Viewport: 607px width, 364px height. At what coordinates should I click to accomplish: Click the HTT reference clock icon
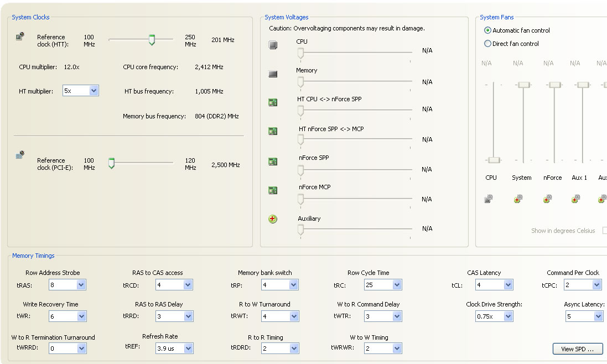pyautogui.click(x=20, y=37)
